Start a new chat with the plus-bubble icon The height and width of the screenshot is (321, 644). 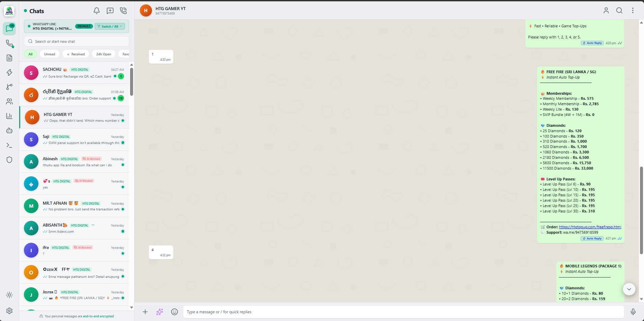(x=110, y=11)
